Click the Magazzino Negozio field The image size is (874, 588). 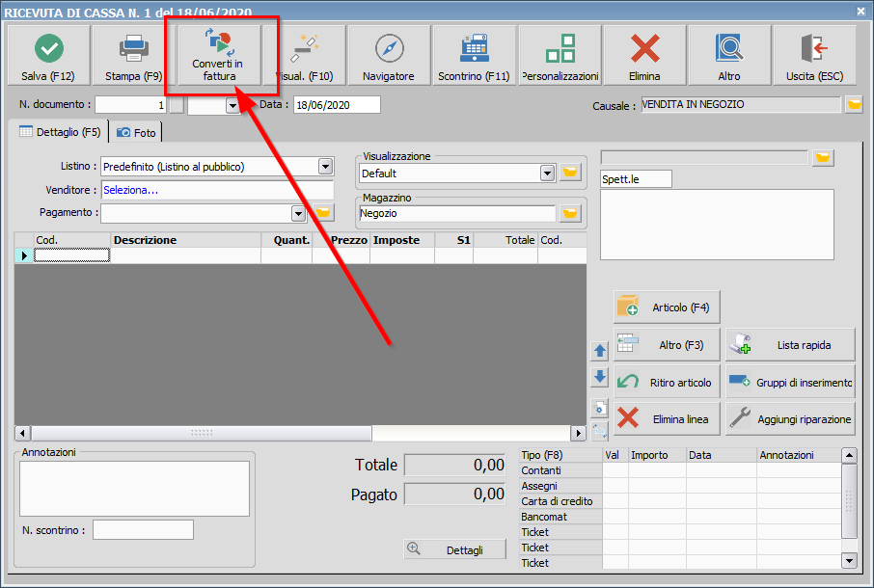[x=457, y=213]
